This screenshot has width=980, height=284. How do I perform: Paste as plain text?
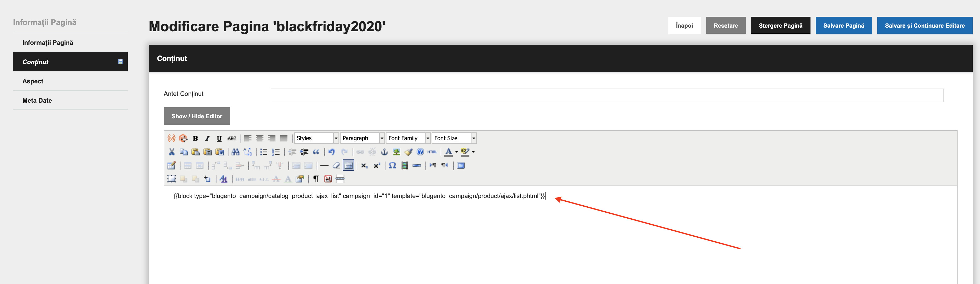pos(207,152)
